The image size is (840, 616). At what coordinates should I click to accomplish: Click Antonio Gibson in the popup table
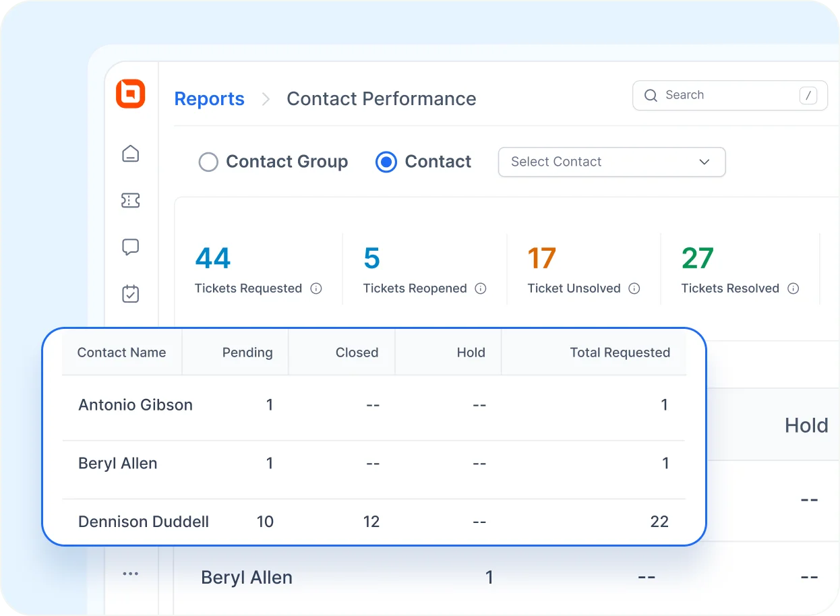[x=136, y=405]
